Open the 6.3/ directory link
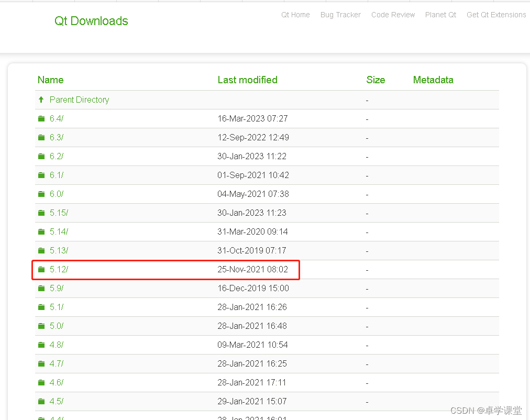Viewport: 530px width, 420px height. tap(57, 138)
